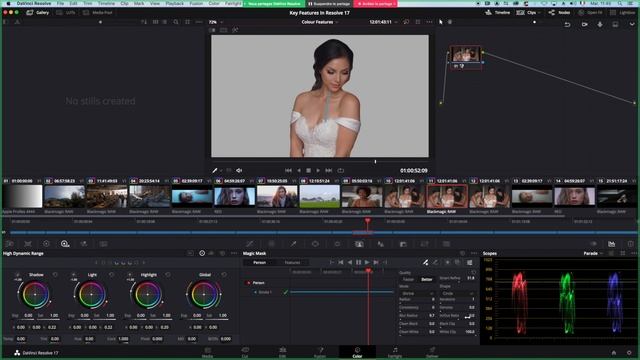Open the Camera Raw palette icon

(10, 244)
